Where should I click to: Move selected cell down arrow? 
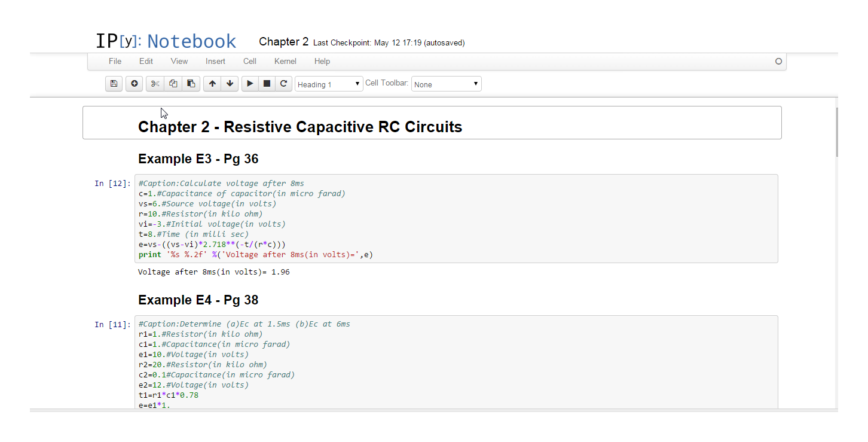point(230,84)
